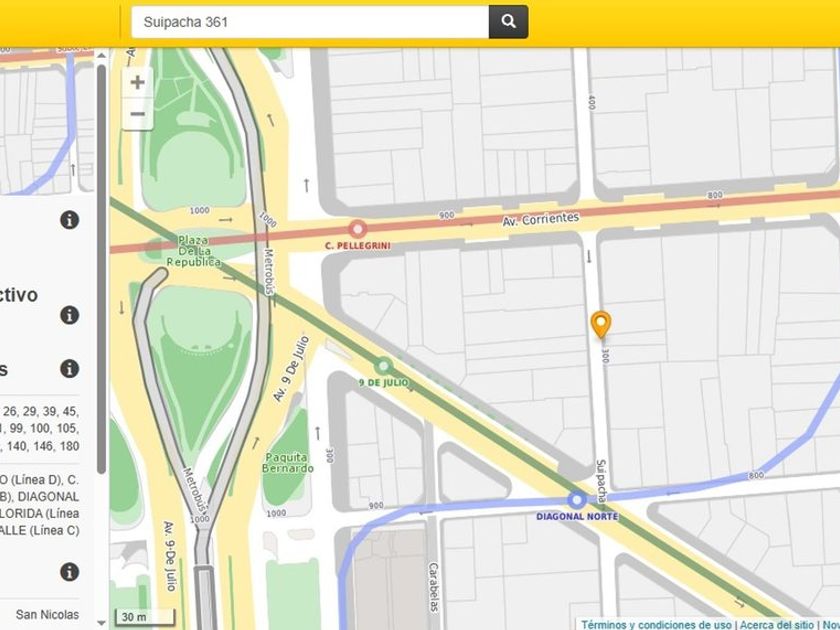Click the orange location pin on Suipacha

click(x=601, y=325)
